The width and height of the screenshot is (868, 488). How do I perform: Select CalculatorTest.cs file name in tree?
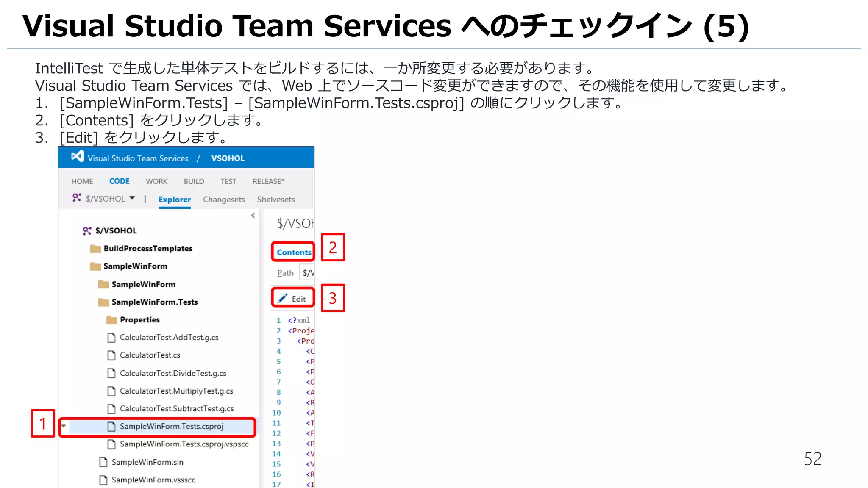click(150, 355)
